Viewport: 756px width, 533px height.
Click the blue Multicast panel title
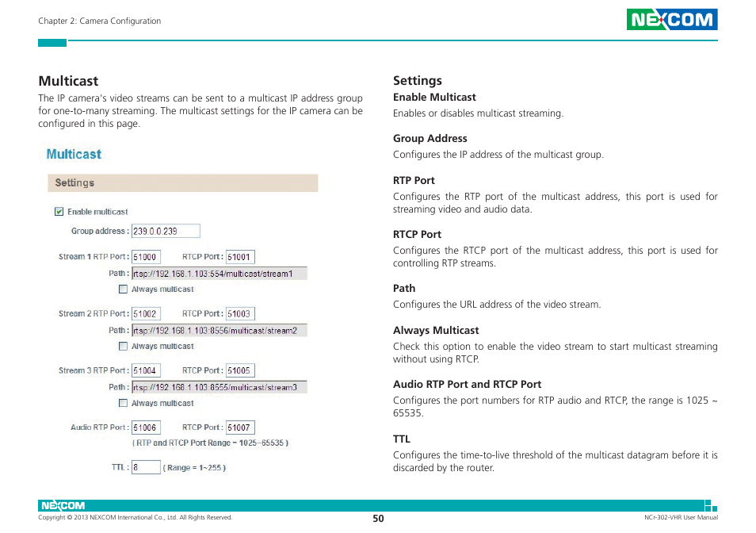point(74,155)
